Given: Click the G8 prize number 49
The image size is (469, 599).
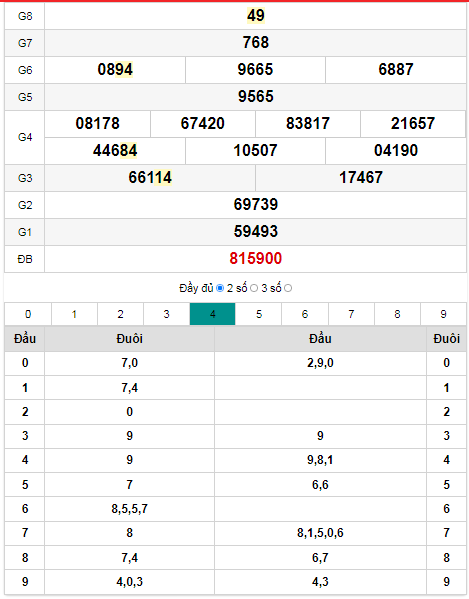Looking at the screenshot, I should pos(256,16).
